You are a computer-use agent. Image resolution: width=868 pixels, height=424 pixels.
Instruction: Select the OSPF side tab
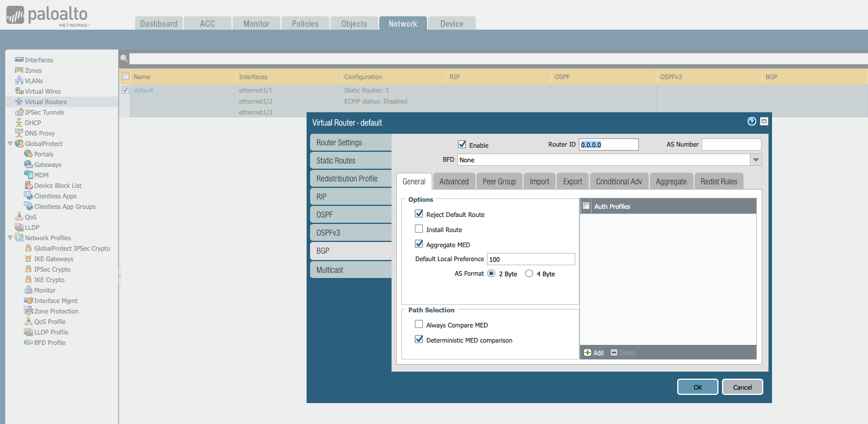(x=351, y=215)
